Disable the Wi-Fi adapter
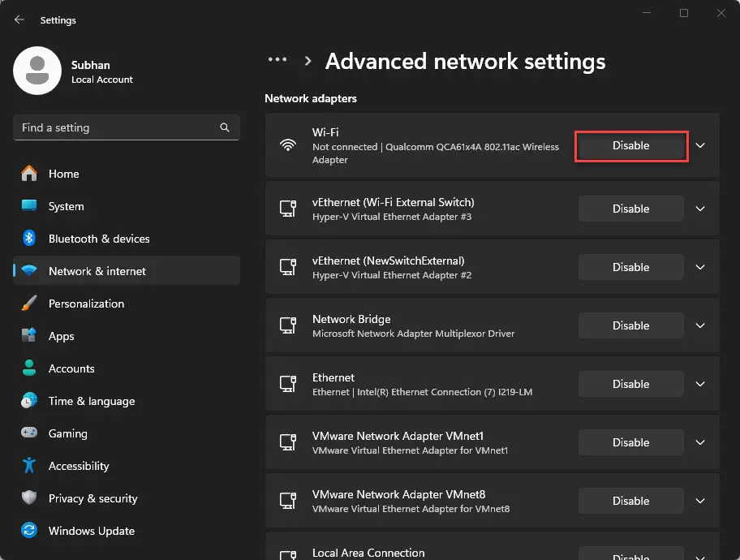Screen dimensions: 740x560 (630, 145)
